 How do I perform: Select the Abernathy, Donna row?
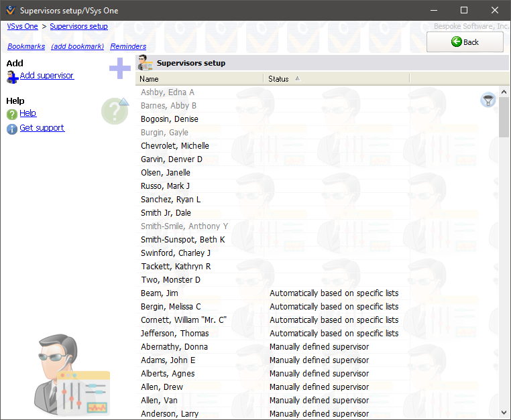(x=174, y=347)
